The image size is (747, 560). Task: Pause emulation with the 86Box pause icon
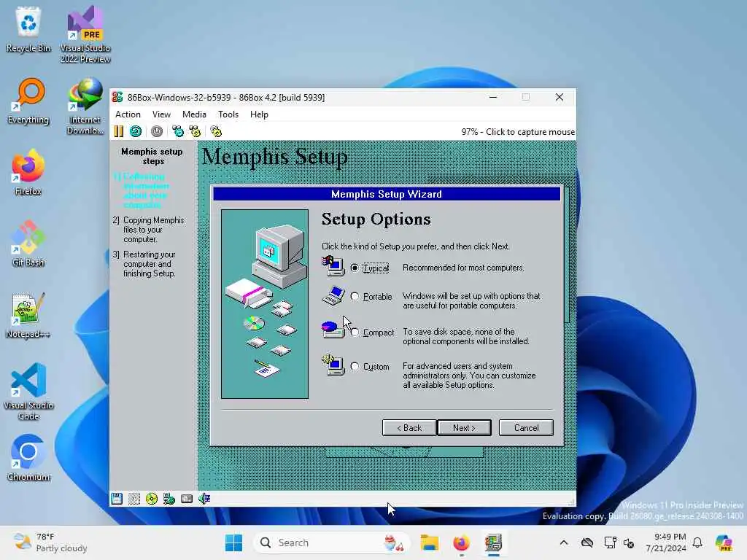pyautogui.click(x=119, y=131)
